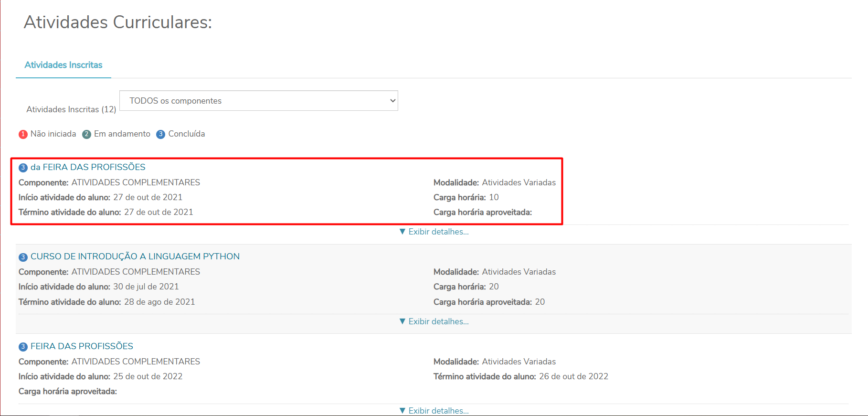
Task: Click status badge beside the Python course title
Action: pos(23,257)
